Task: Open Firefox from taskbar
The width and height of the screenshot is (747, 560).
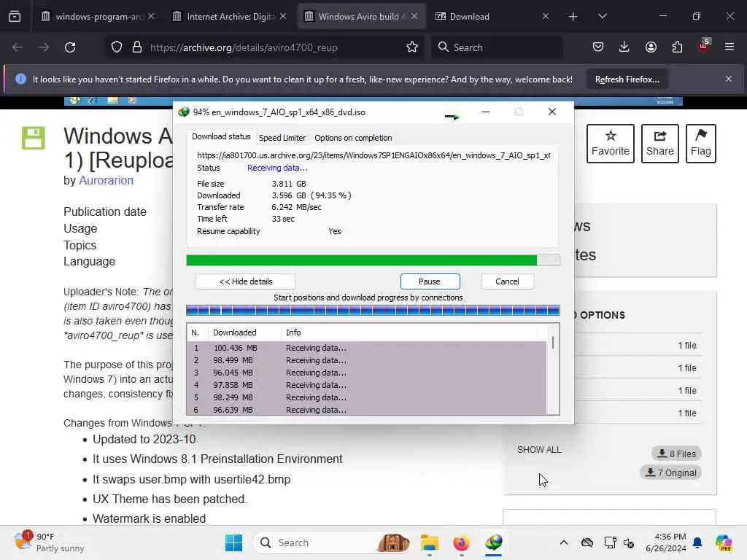Action: (x=461, y=542)
